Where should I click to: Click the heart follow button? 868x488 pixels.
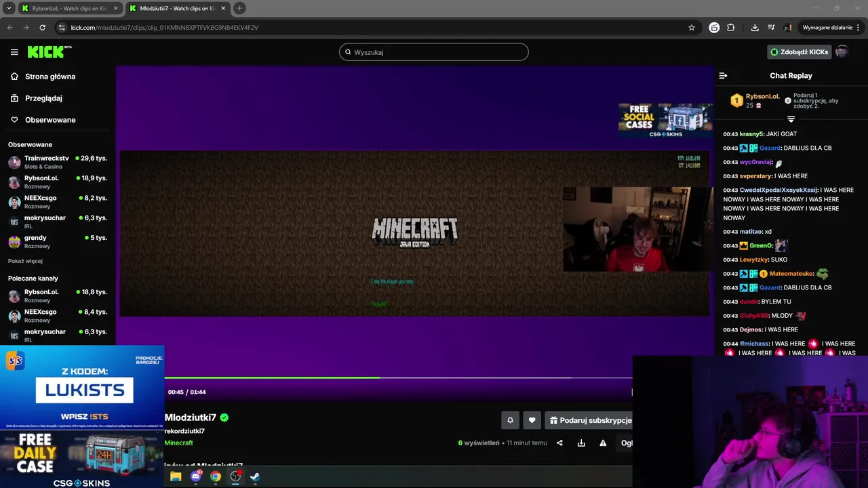point(532,420)
